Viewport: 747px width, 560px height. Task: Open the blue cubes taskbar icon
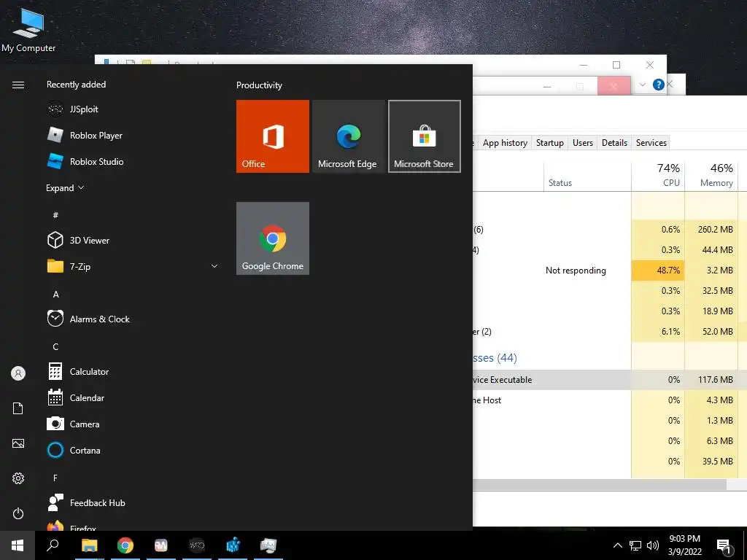[x=233, y=545]
